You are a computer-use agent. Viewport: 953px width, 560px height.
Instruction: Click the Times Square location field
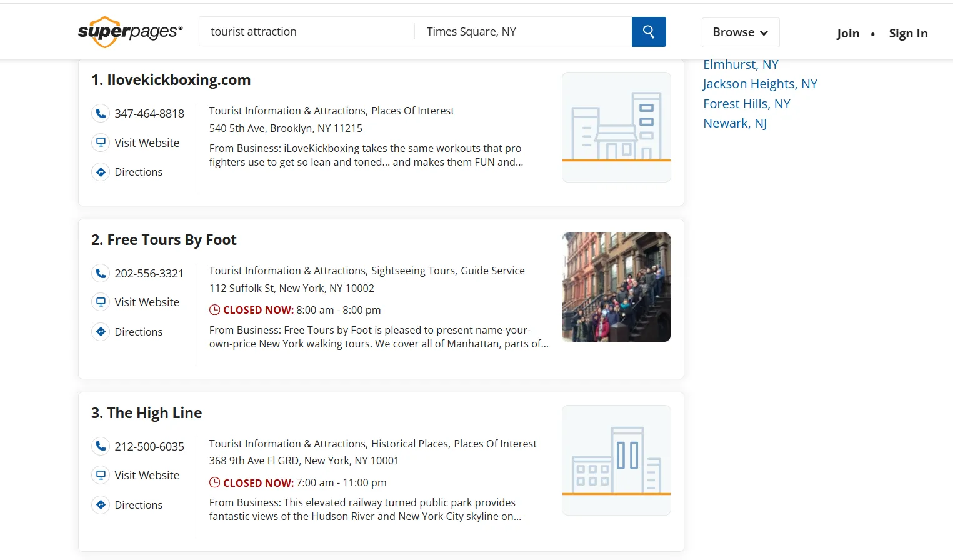[523, 31]
